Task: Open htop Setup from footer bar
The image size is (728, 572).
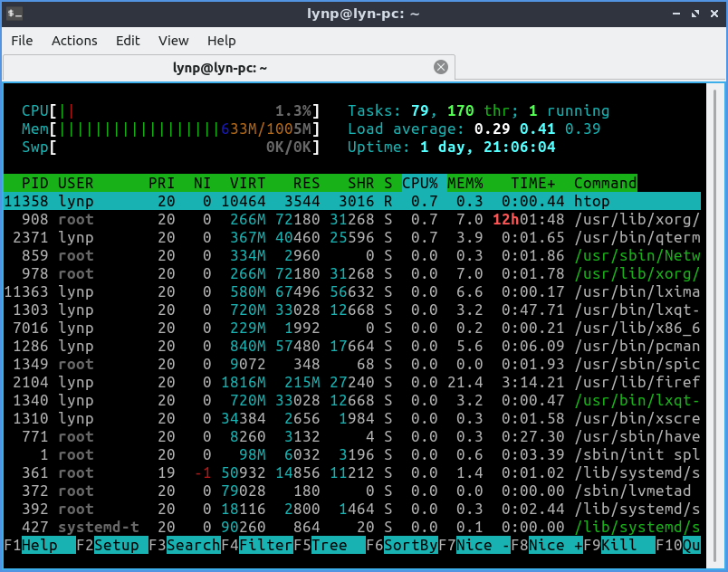Action: [x=116, y=545]
